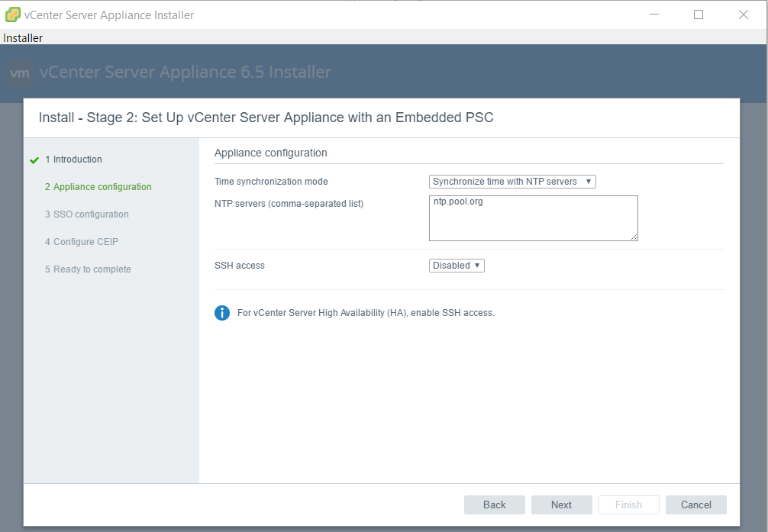Minimize the installer window
Image resolution: width=768 pixels, height=532 pixels.
[x=654, y=15]
